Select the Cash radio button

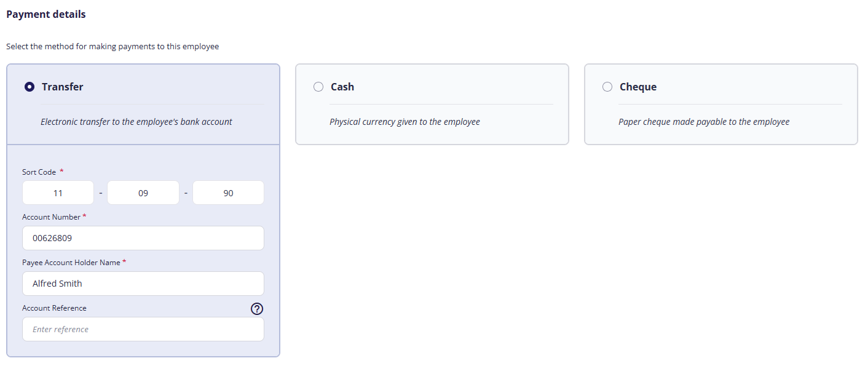(x=318, y=87)
